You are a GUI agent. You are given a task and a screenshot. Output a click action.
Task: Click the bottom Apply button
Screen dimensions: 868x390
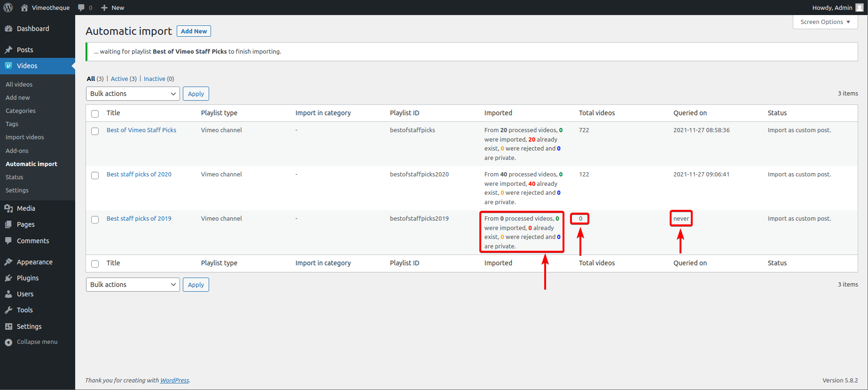pos(196,285)
